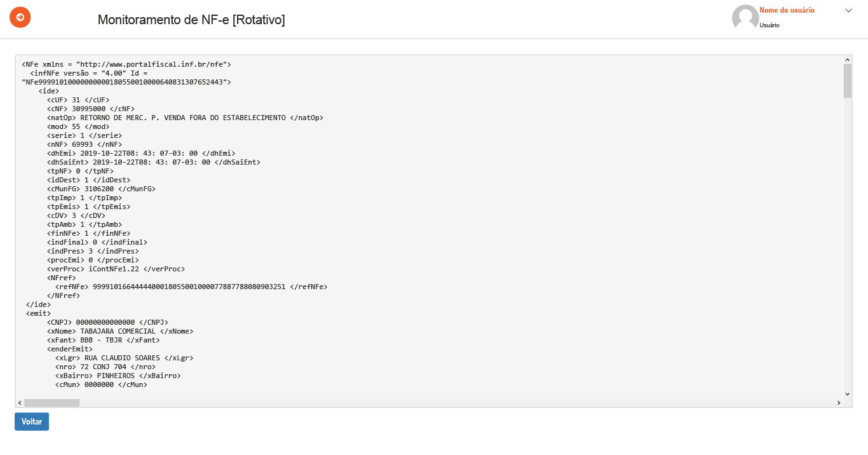
Task: Open the 'Nome do usuário' profile link
Action: point(787,10)
